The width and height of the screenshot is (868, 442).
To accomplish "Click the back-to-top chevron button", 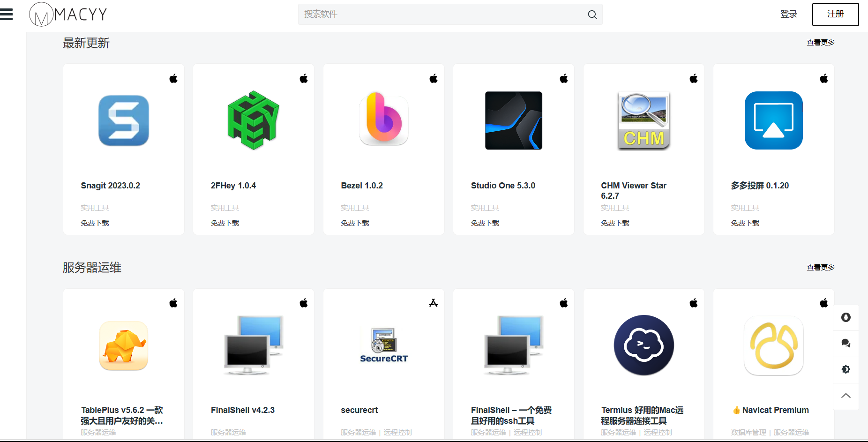I will pos(846,396).
